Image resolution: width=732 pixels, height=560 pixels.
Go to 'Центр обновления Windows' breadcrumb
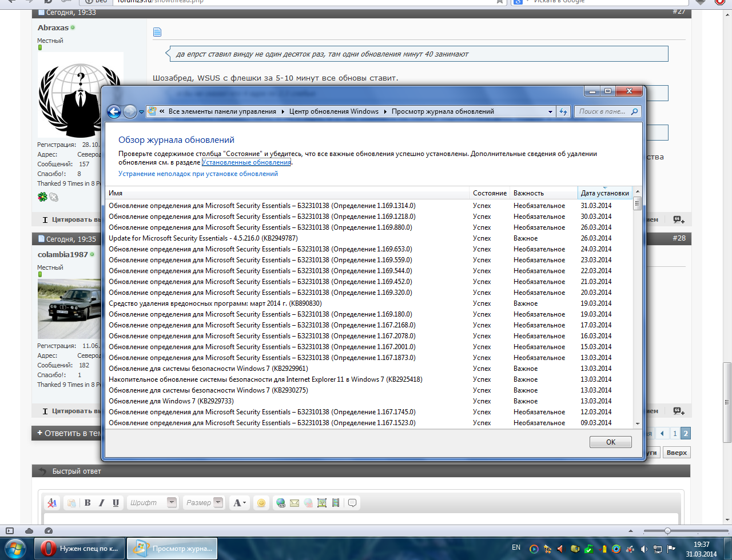coord(334,111)
